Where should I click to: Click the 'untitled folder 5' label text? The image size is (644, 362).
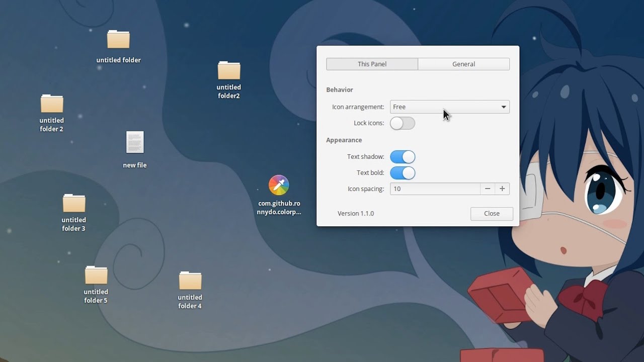point(96,296)
